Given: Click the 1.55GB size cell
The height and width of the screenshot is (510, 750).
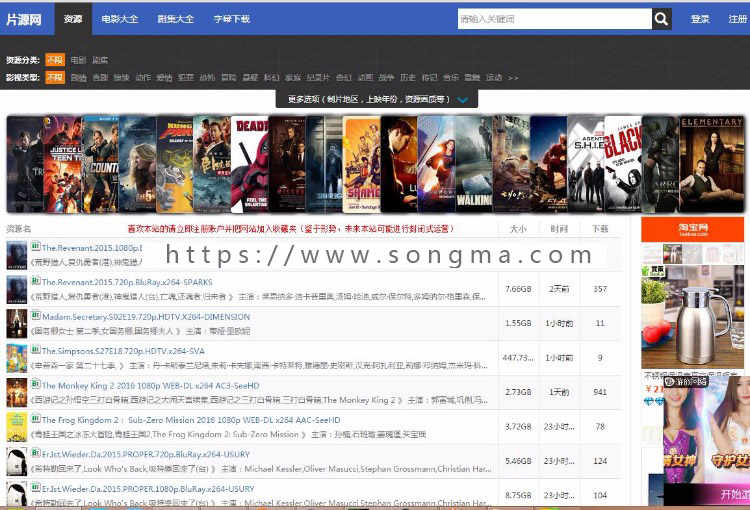Looking at the screenshot, I should 518,323.
